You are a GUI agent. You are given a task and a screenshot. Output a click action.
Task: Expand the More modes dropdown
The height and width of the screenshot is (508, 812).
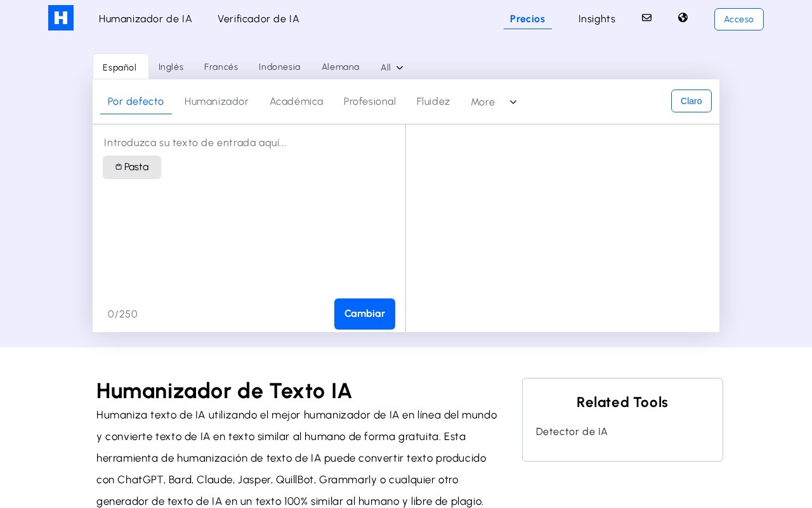[494, 102]
